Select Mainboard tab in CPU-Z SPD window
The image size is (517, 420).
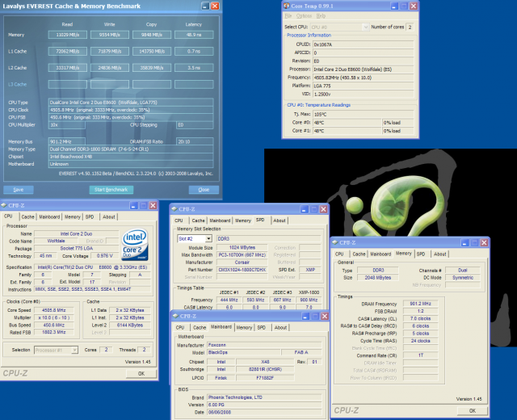[220, 220]
